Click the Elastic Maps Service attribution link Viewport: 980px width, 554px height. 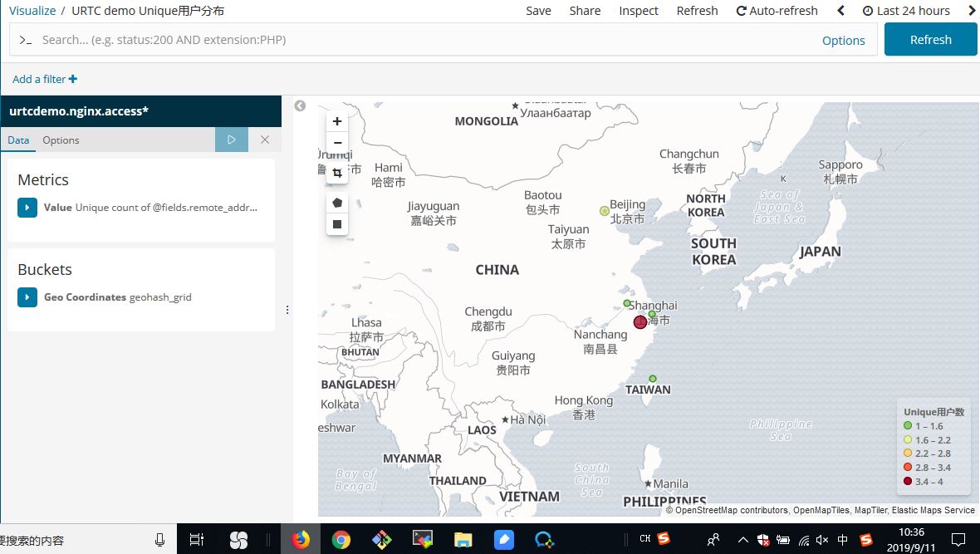click(x=933, y=510)
